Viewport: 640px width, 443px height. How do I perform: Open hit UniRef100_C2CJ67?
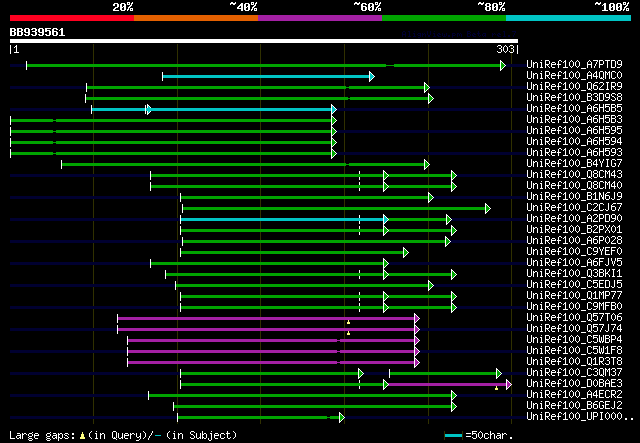pos(574,207)
